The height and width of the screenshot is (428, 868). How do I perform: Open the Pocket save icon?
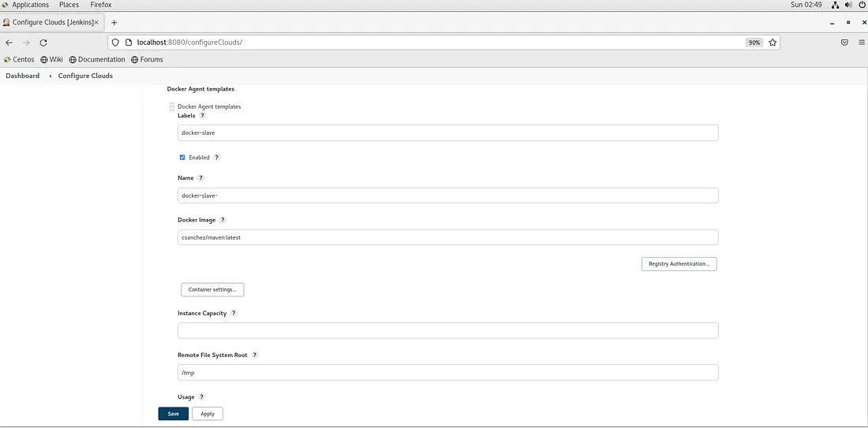(845, 43)
